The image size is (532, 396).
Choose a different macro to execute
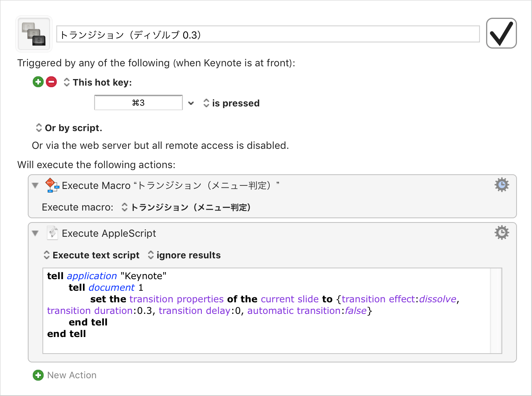[187, 207]
